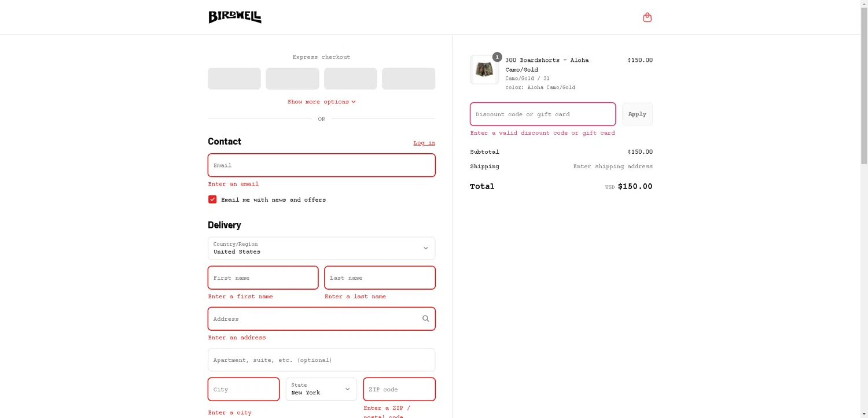
Task: Uncheck Email me with news and offers
Action: pos(212,199)
